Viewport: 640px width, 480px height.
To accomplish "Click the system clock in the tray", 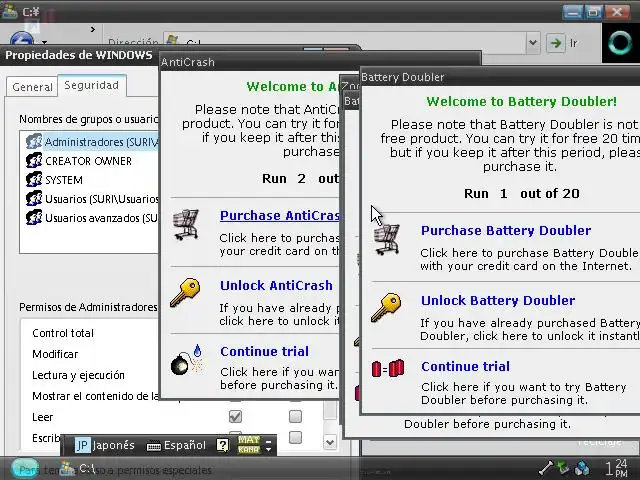I will point(617,468).
